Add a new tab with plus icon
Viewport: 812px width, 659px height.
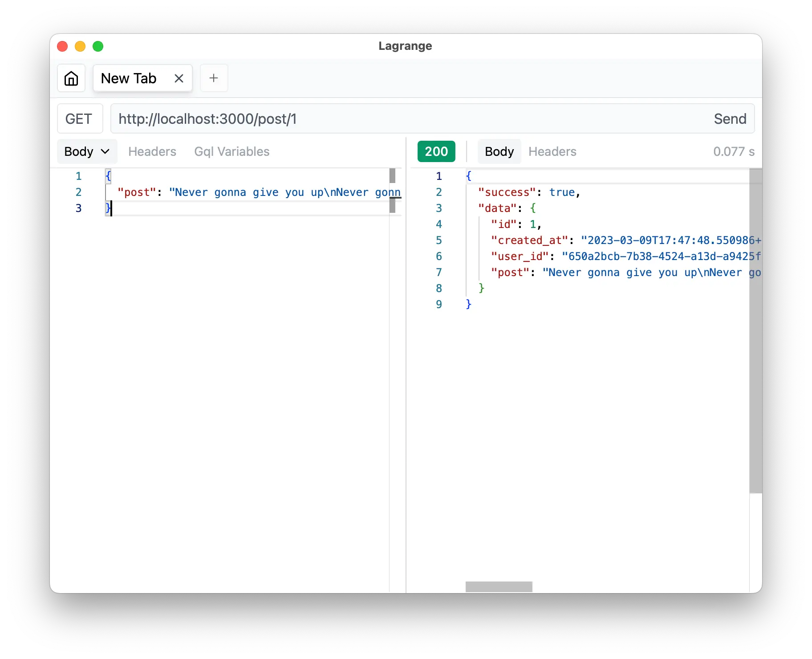(x=214, y=78)
